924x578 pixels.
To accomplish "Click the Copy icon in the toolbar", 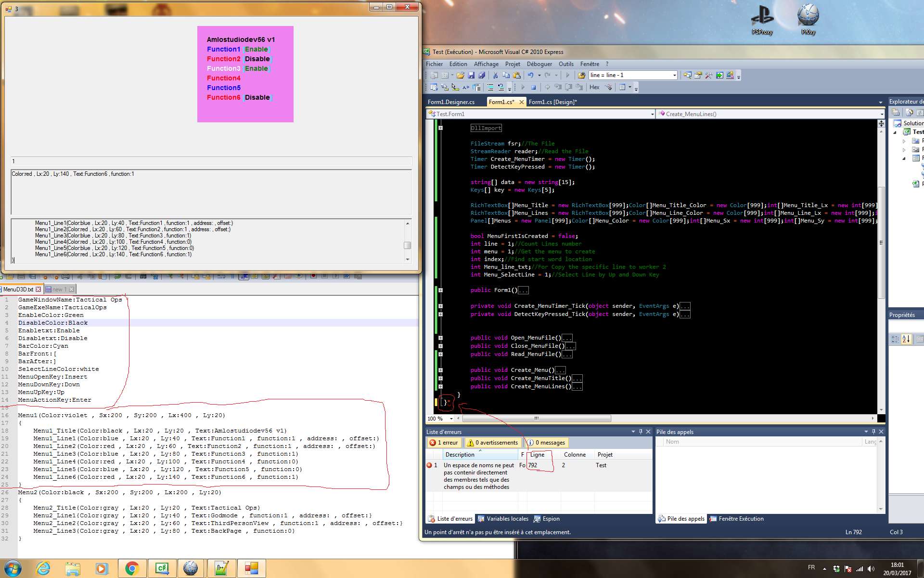I will click(x=506, y=75).
